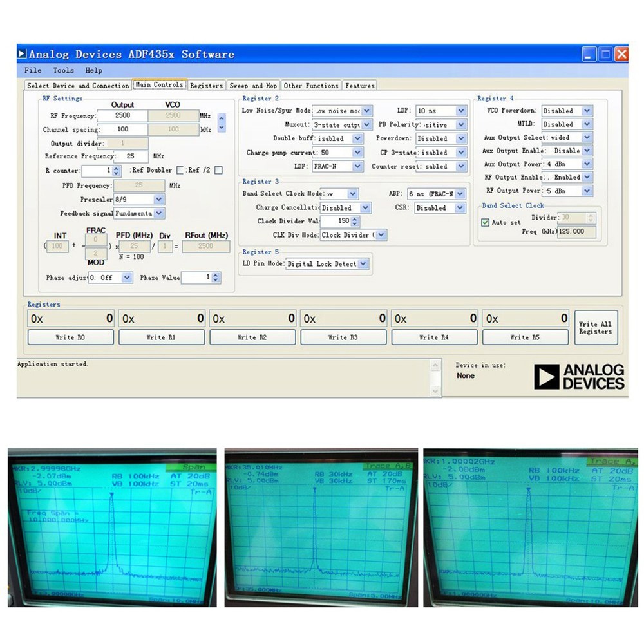Open the Tools menu
The height and width of the screenshot is (644, 644).
coord(63,70)
